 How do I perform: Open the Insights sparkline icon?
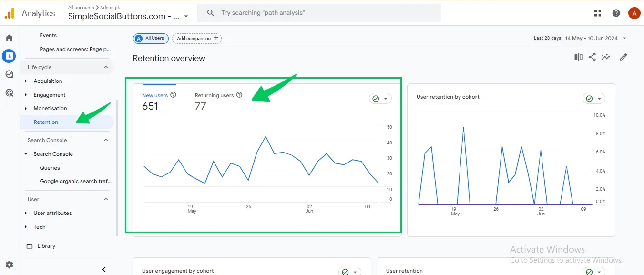[606, 57]
